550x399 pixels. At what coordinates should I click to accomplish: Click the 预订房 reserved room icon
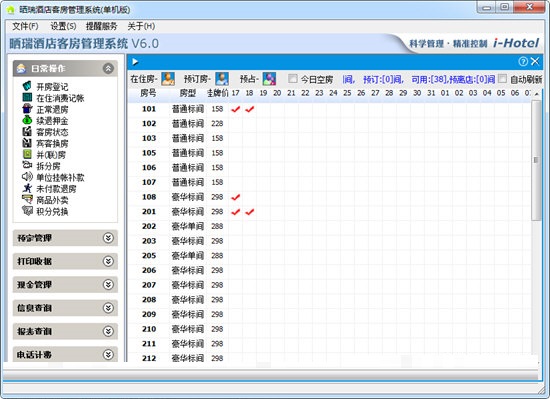pyautogui.click(x=222, y=79)
